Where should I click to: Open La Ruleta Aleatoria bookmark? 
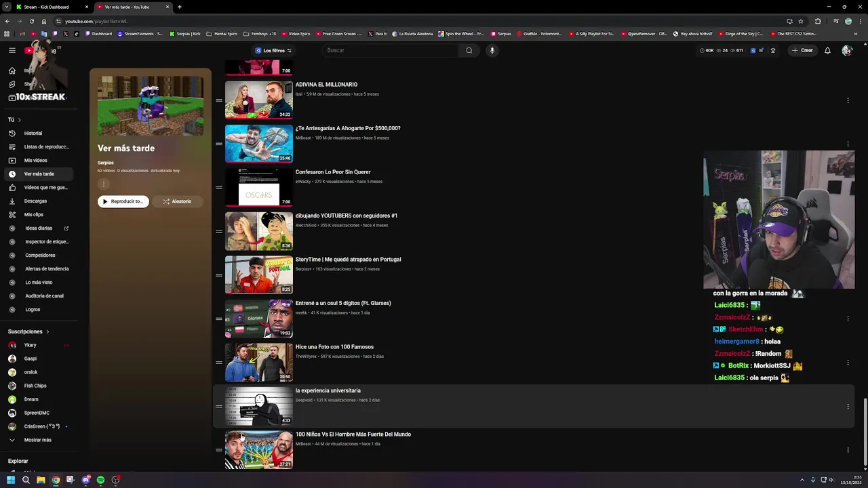pyautogui.click(x=414, y=33)
